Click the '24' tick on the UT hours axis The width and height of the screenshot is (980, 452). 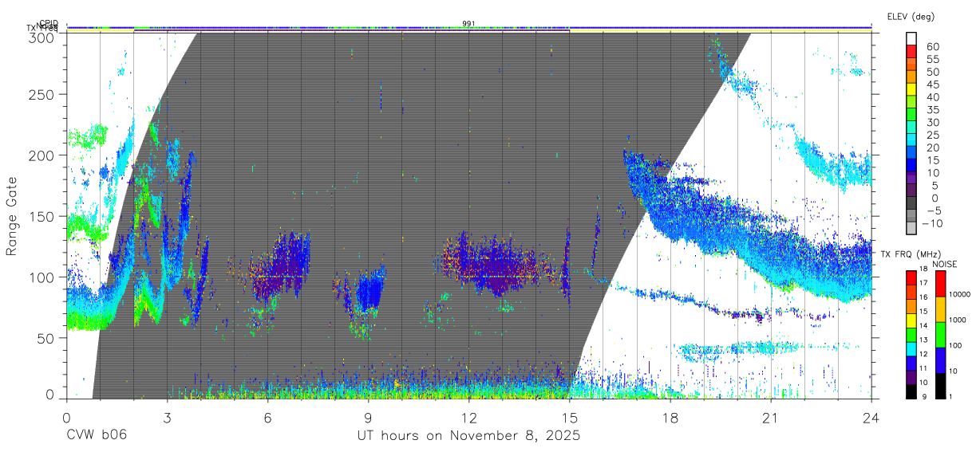coord(871,418)
